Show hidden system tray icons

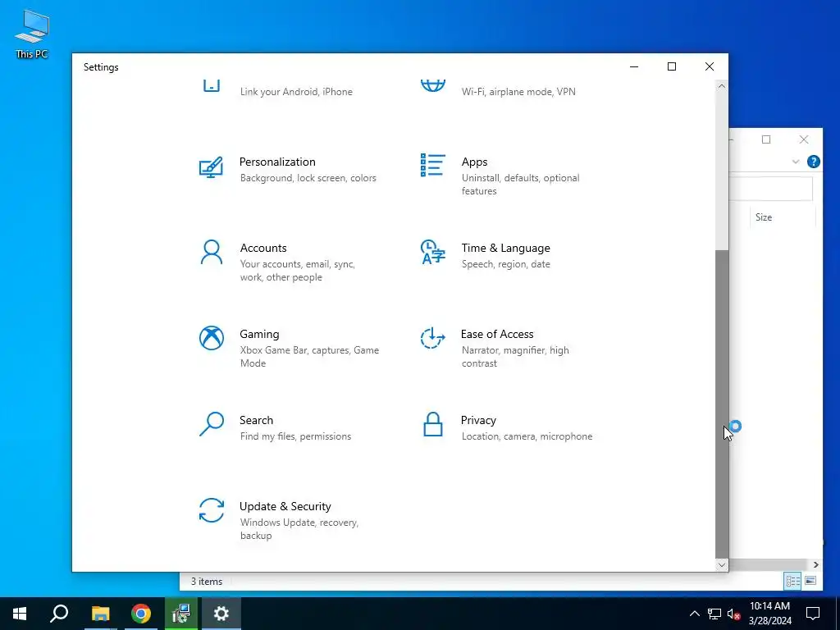click(x=694, y=614)
